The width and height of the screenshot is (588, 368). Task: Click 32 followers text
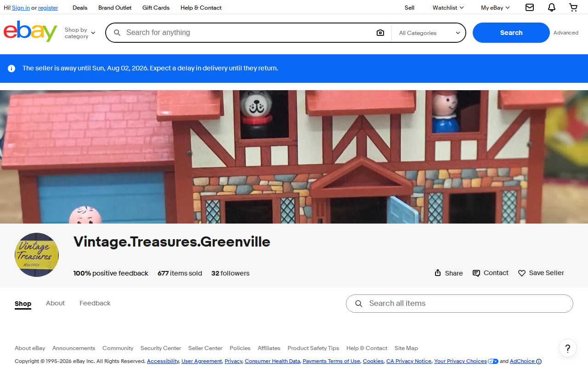(230, 273)
